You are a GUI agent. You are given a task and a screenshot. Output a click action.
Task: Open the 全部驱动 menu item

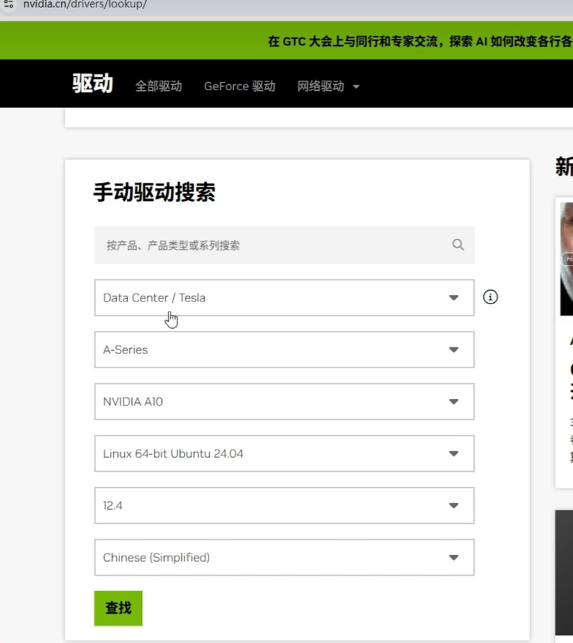tap(158, 86)
